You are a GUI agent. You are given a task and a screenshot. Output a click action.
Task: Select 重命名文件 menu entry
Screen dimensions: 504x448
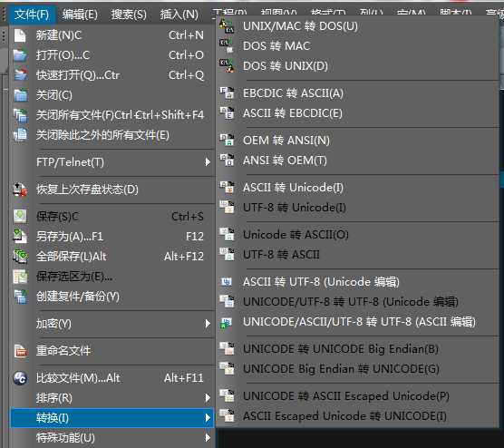point(112,351)
